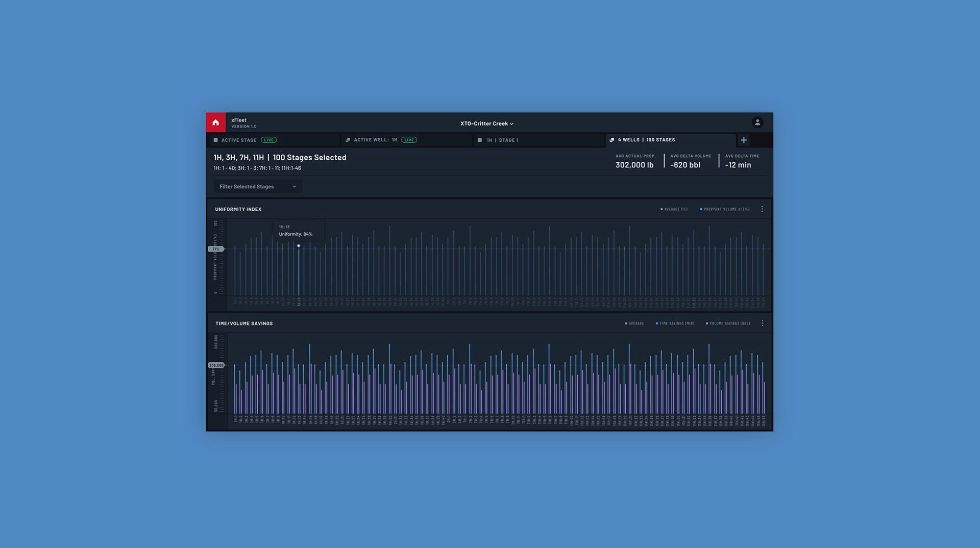Click the LIVE badge on Active Stage tab
The height and width of the screenshot is (548, 980).
pos(269,140)
